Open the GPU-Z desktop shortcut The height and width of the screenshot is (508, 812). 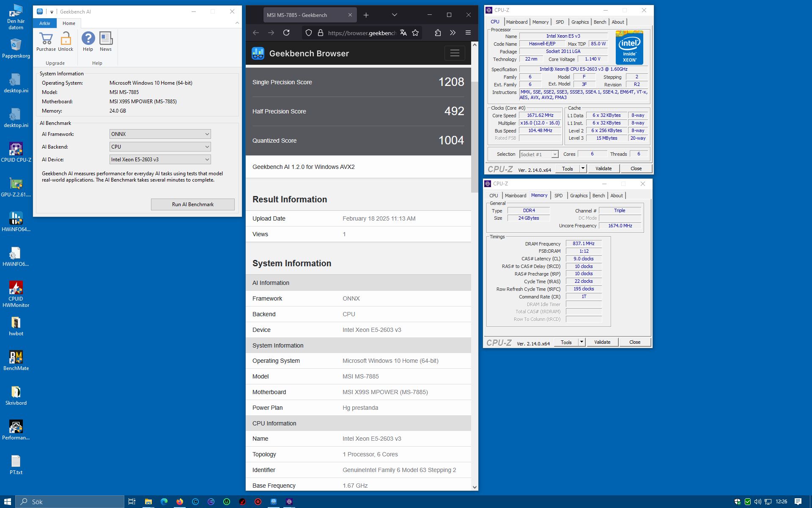pyautogui.click(x=16, y=187)
